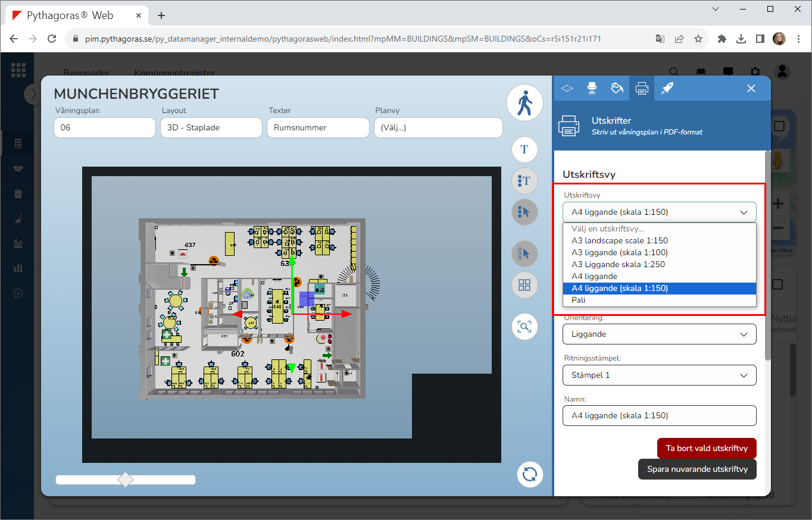This screenshot has height=520, width=812.
Task: Expand the Ritningsstämpel dropdown Stämpel 1
Action: [x=659, y=375]
